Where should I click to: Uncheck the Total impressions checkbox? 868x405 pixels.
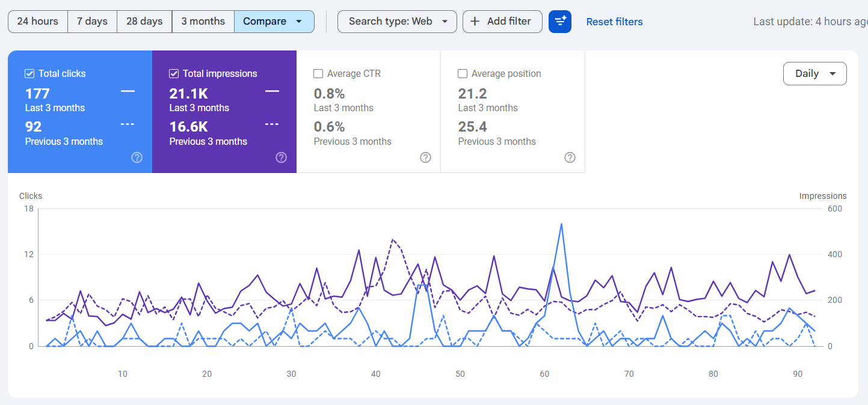click(174, 73)
